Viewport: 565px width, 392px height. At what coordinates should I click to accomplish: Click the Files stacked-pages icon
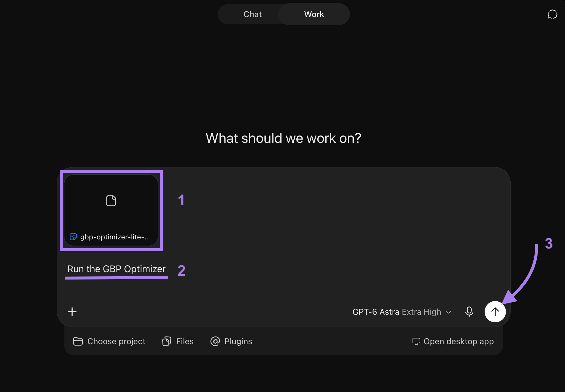167,341
